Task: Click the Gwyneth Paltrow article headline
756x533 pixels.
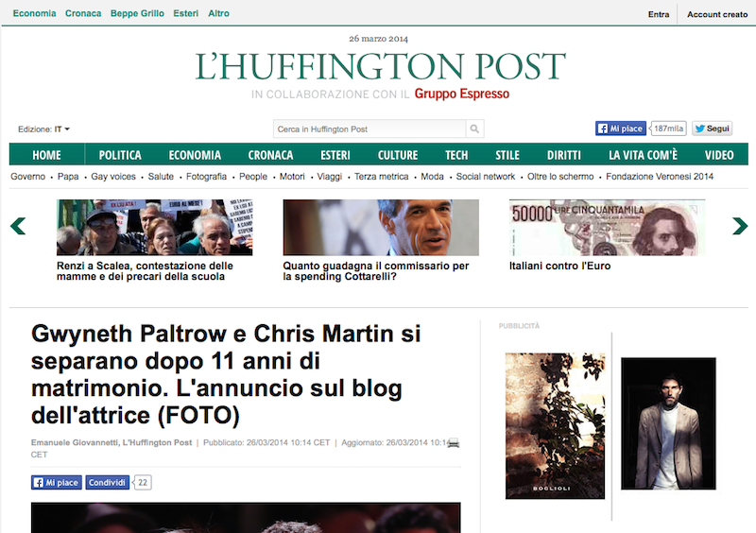Action: 226,374
